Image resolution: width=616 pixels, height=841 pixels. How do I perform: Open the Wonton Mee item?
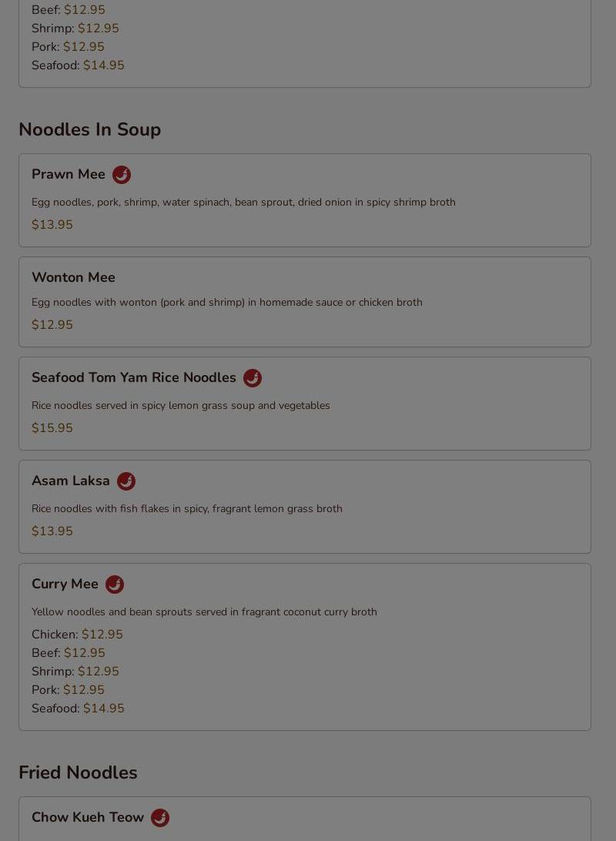[x=73, y=277]
